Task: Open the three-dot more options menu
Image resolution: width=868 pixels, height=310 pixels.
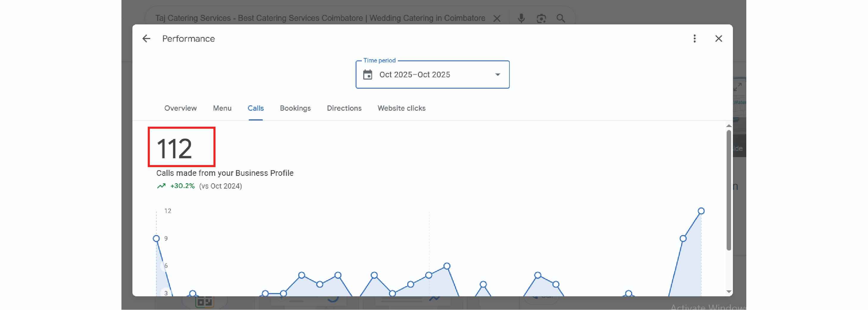Action: (694, 39)
